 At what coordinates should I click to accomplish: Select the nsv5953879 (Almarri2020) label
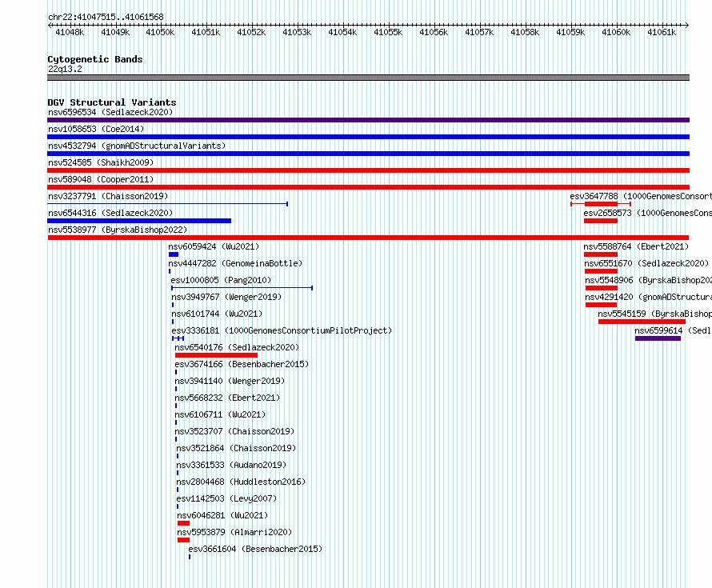click(234, 532)
